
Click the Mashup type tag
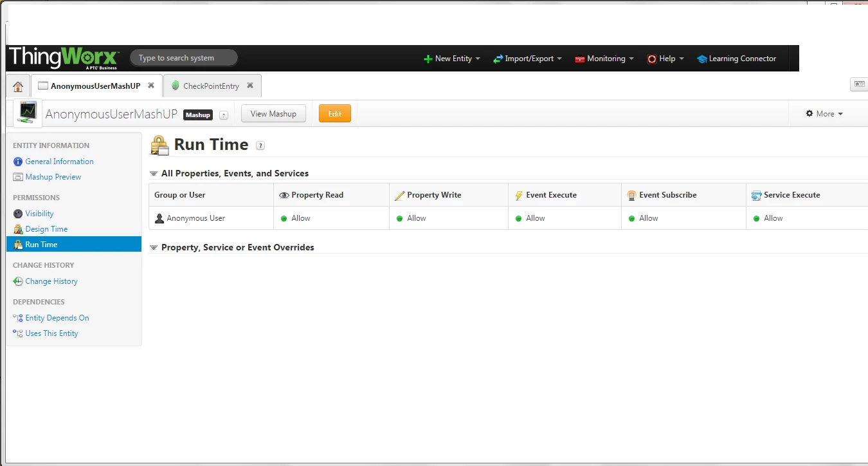198,115
